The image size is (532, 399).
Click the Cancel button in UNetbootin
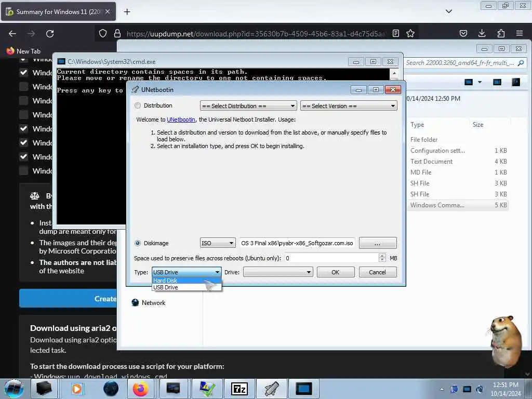[x=378, y=272]
